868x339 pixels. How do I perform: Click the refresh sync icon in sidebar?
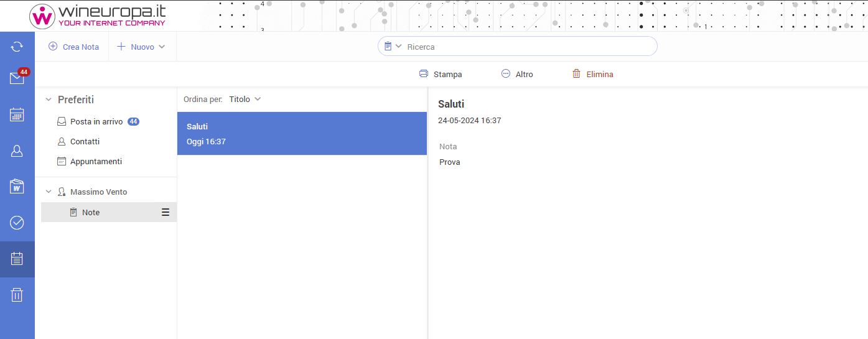click(x=17, y=47)
